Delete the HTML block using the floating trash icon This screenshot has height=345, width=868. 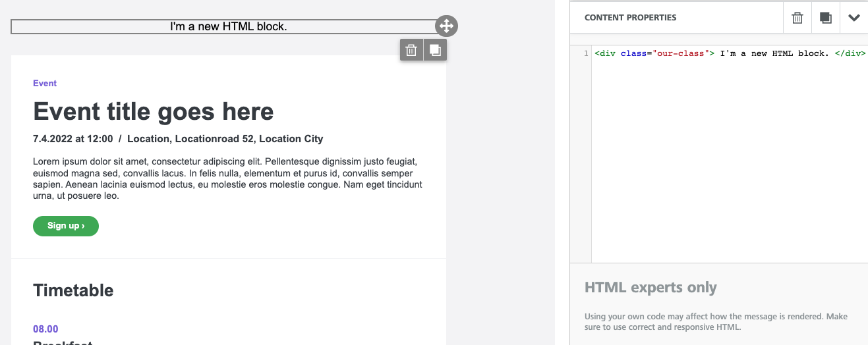411,50
